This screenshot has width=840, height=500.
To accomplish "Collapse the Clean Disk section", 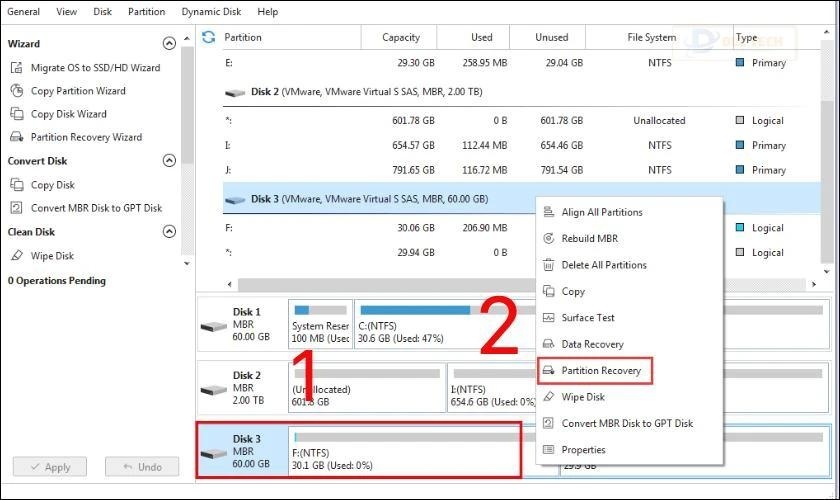I will click(x=169, y=232).
